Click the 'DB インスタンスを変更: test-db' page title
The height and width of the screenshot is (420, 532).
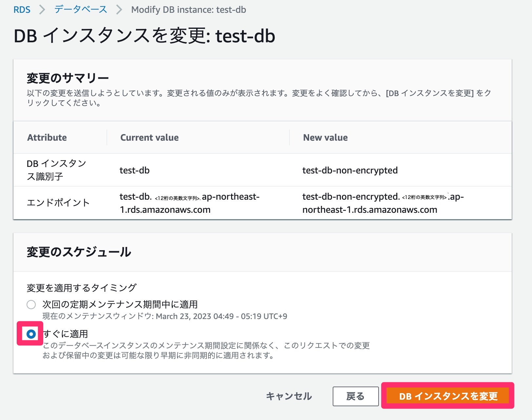tap(144, 36)
